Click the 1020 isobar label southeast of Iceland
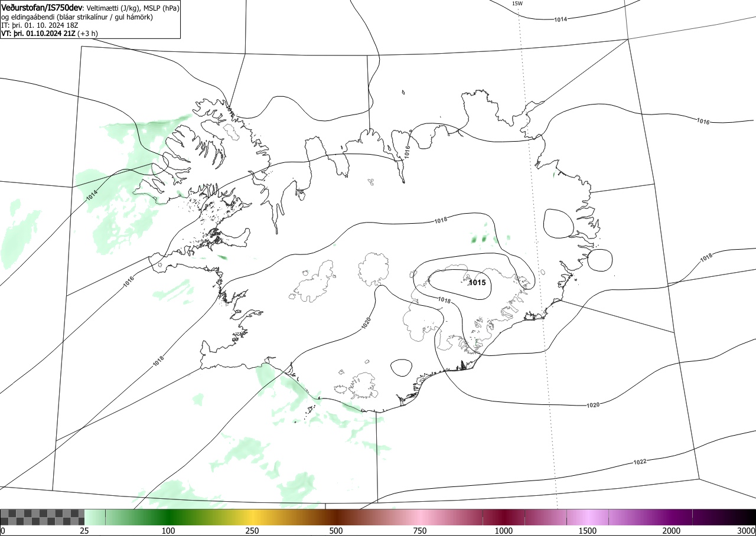This screenshot has width=756, height=536. (594, 405)
